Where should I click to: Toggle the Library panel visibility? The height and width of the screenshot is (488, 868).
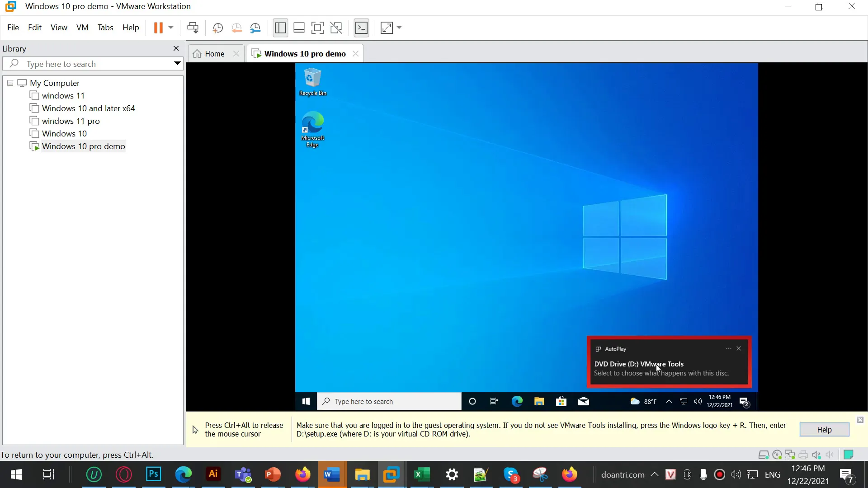(280, 28)
